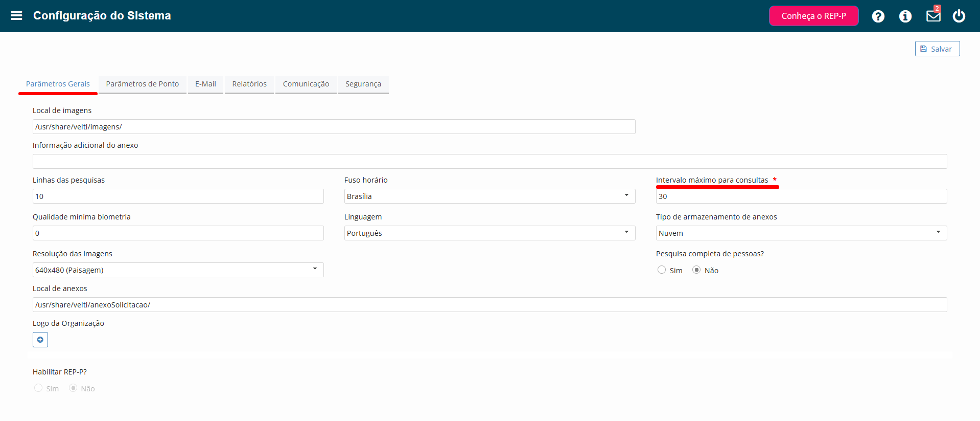Click the Linguagem label
980x421 pixels.
point(363,217)
